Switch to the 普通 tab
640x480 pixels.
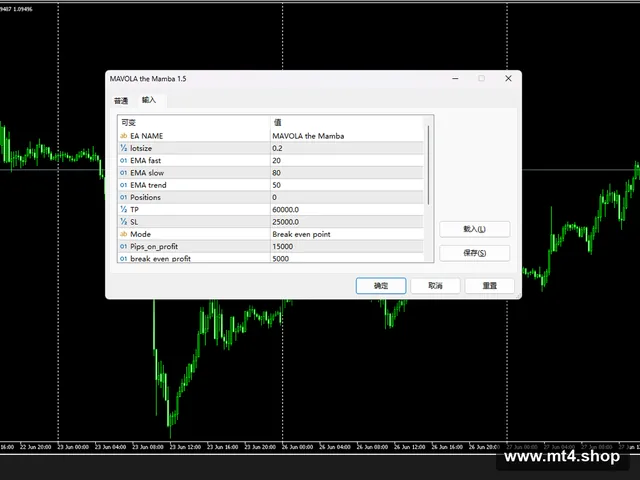tap(121, 100)
